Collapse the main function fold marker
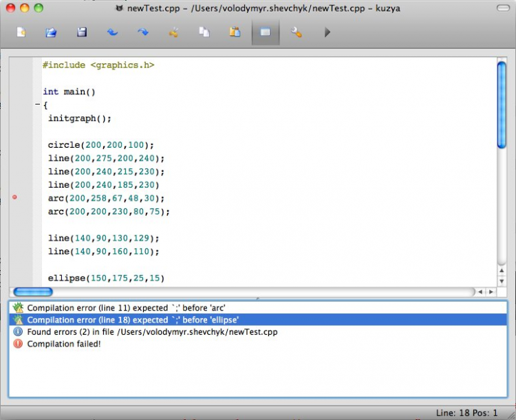 coord(37,105)
